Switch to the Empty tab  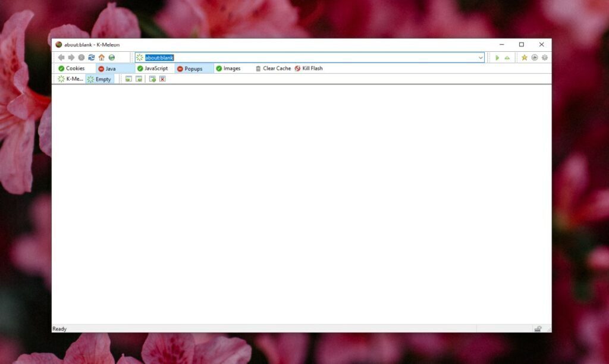click(100, 79)
